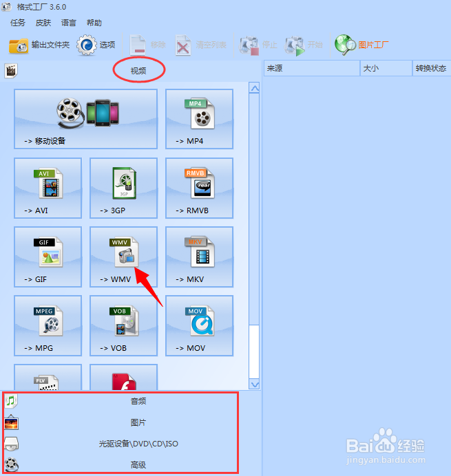Click the scroll up arrow of format list
451x476 pixels.
pyautogui.click(x=254, y=88)
